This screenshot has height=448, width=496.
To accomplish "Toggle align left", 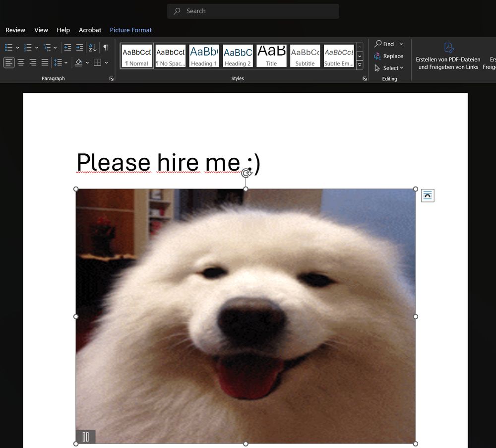I will click(x=9, y=63).
